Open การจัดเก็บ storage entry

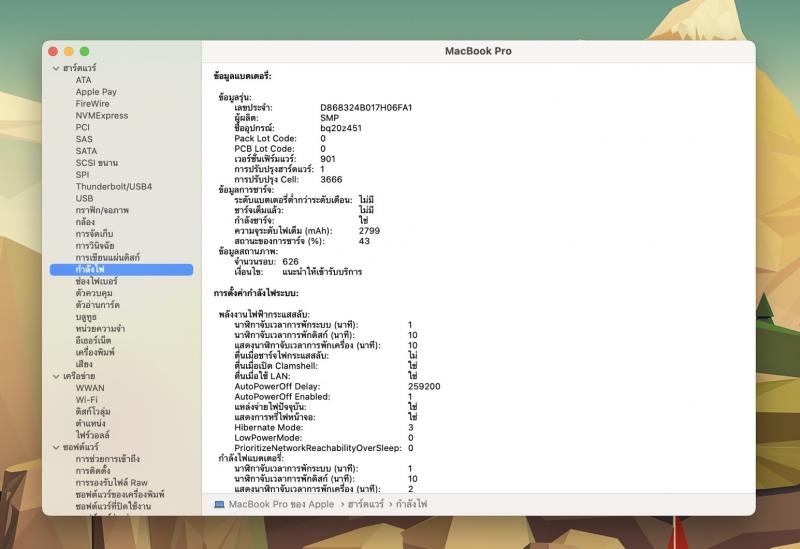[94, 234]
